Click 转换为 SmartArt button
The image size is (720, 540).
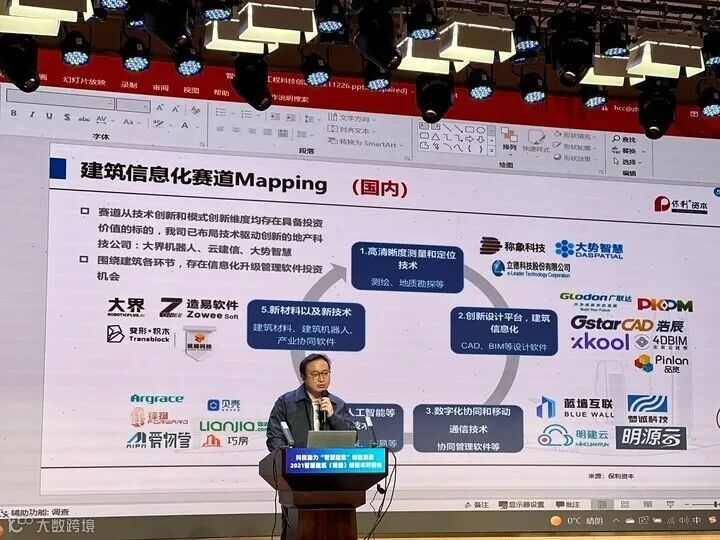pos(365,142)
